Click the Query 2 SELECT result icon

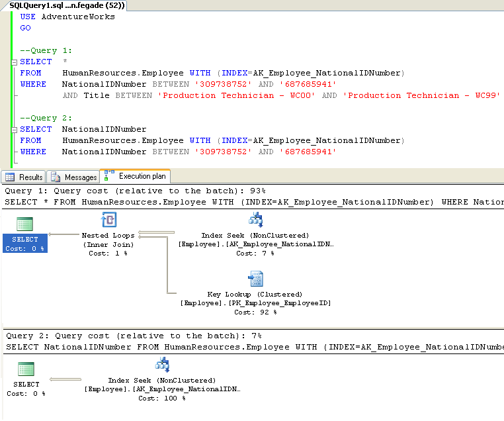pos(26,369)
